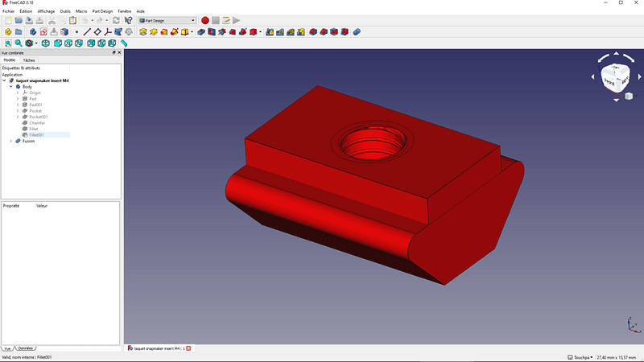Set the view to Top
This screenshot has width=644, height=362.
(x=68, y=43)
